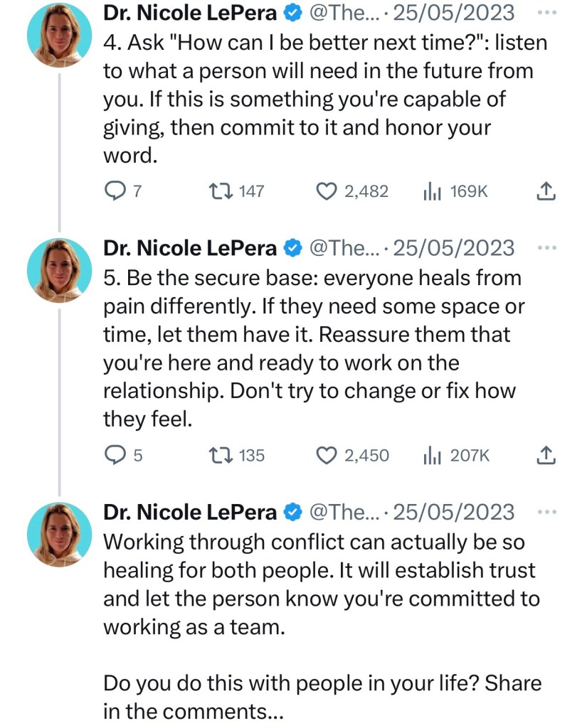The width and height of the screenshot is (587, 728).
Task: Open the profile picture on the first tweet
Action: click(x=60, y=36)
